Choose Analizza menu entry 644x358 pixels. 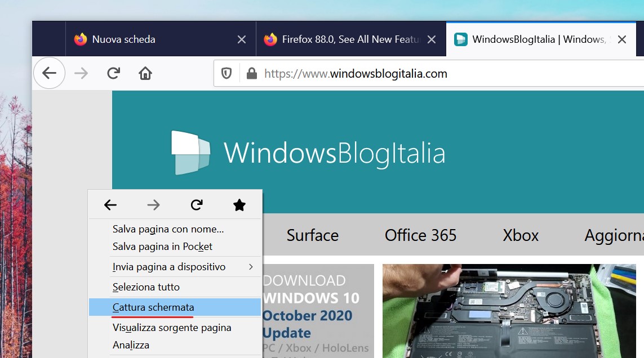(x=175, y=345)
